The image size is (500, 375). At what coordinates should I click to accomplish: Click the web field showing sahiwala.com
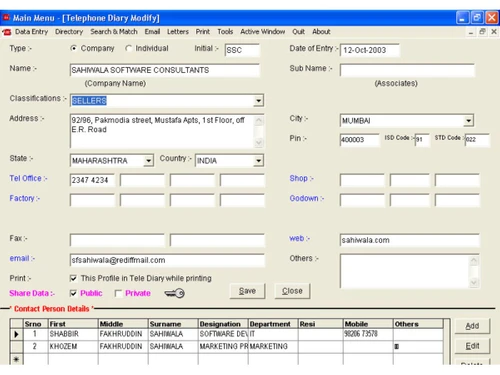click(410, 240)
